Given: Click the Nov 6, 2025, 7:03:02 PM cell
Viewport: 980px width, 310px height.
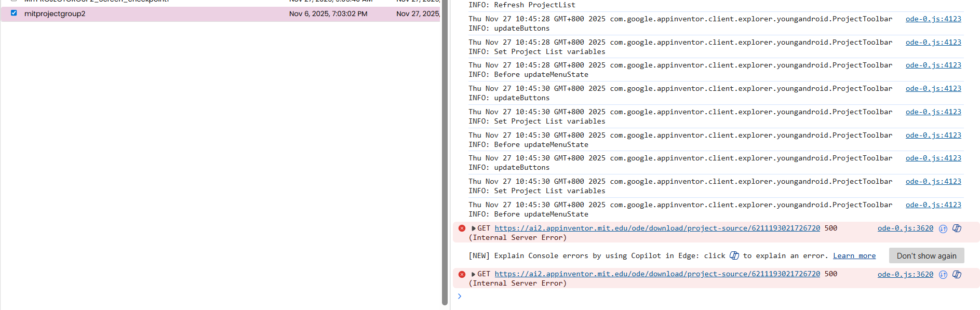Looking at the screenshot, I should click(x=328, y=14).
